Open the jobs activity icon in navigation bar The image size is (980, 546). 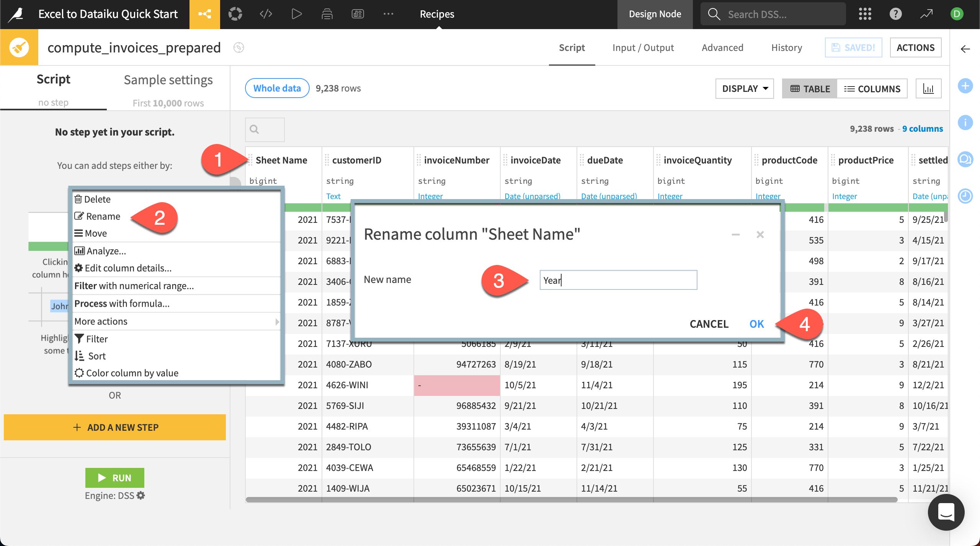(x=327, y=14)
